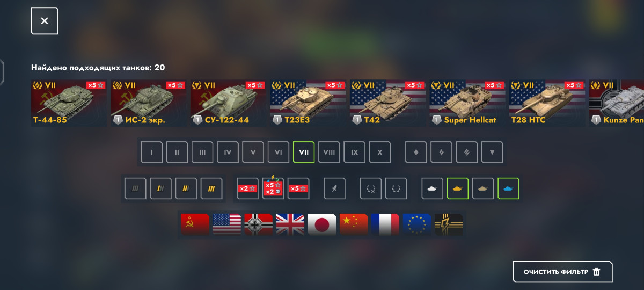Disable the gold premium tank filter
644x290 pixels.
[x=458, y=189]
